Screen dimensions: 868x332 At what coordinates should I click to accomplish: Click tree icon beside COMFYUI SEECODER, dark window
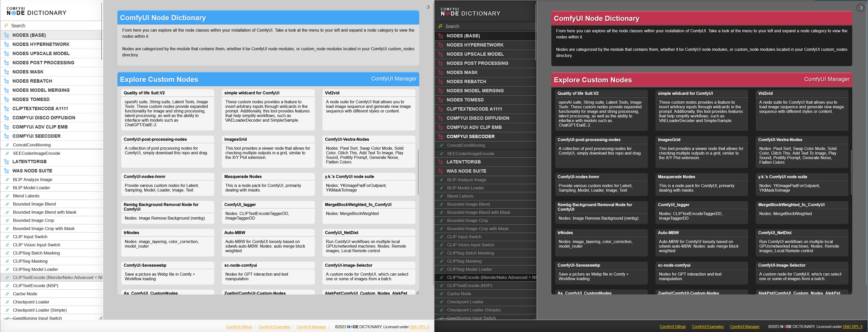coord(440,136)
